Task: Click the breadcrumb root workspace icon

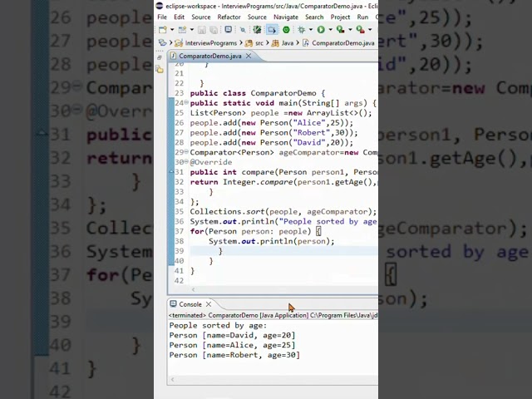Action: [x=163, y=42]
